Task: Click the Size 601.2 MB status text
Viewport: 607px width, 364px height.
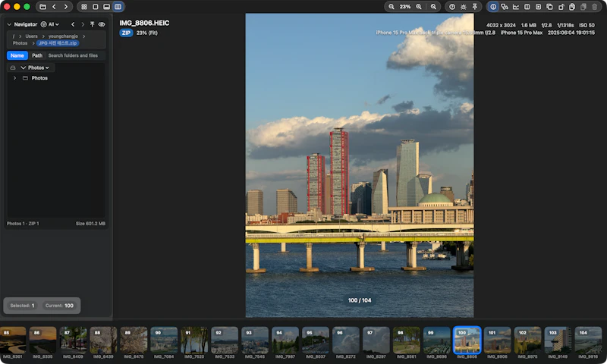Action: coord(90,224)
